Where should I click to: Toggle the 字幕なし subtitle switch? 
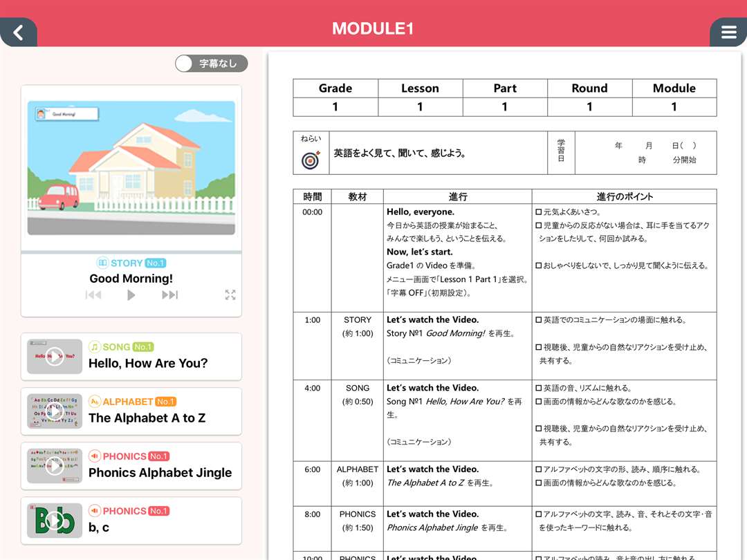pyautogui.click(x=212, y=64)
